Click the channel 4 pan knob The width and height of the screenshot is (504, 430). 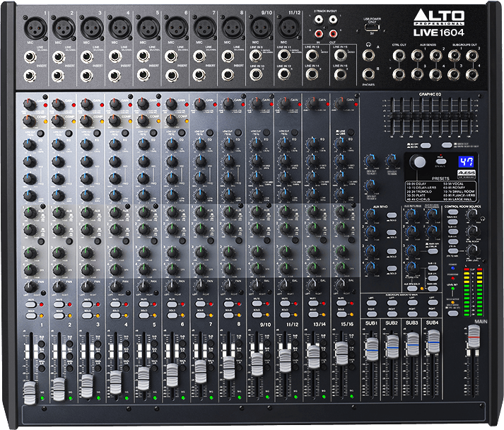click(115, 286)
